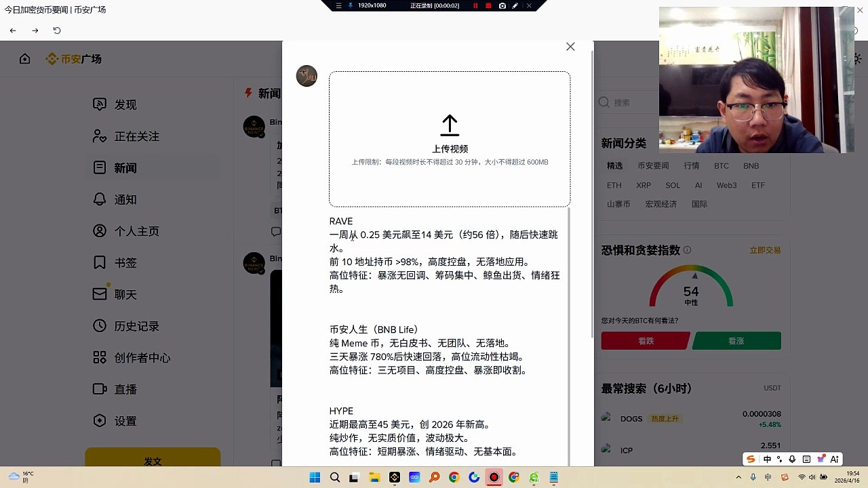Open File Explorer from taskbar
868x488 pixels.
[x=374, y=477]
